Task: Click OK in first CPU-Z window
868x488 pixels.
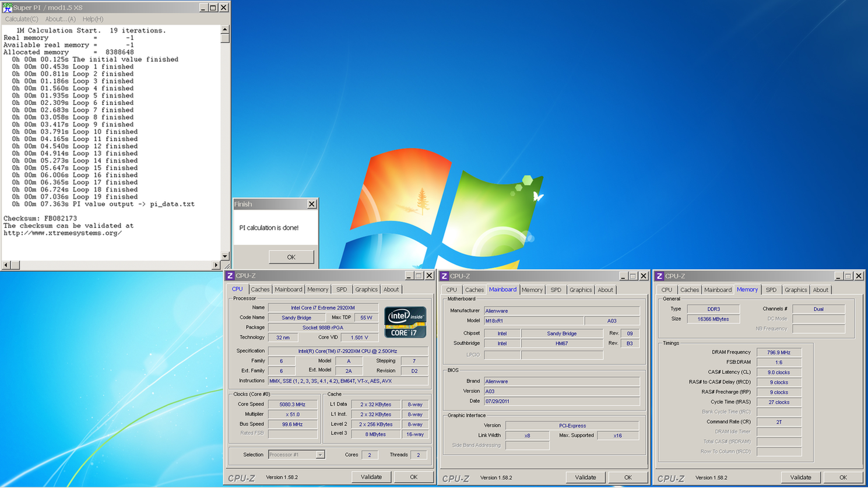Action: pyautogui.click(x=413, y=477)
